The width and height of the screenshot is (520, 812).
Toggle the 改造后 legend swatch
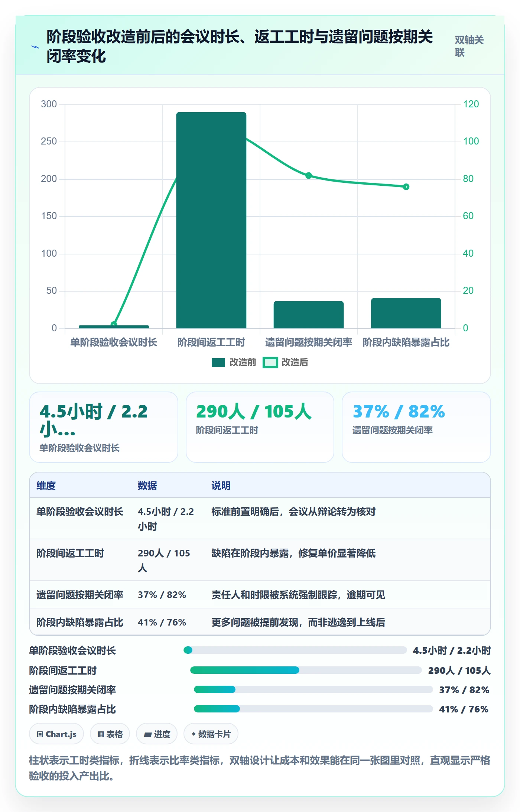point(270,363)
